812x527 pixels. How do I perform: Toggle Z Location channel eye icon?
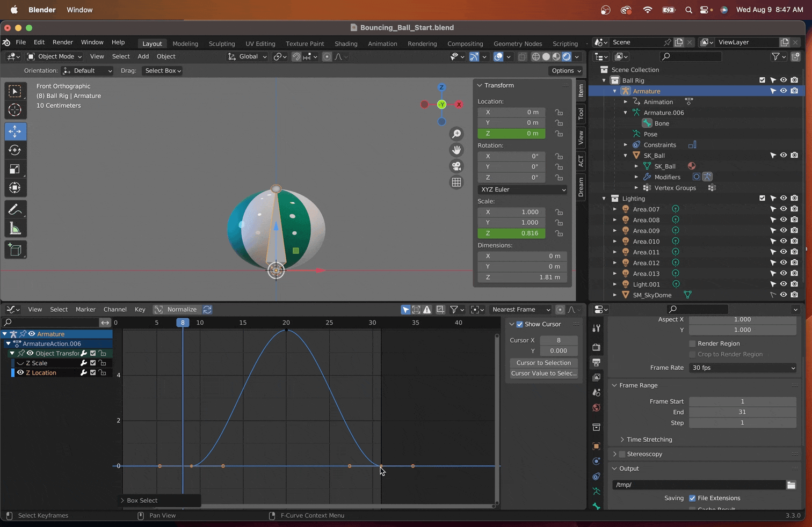click(x=20, y=372)
